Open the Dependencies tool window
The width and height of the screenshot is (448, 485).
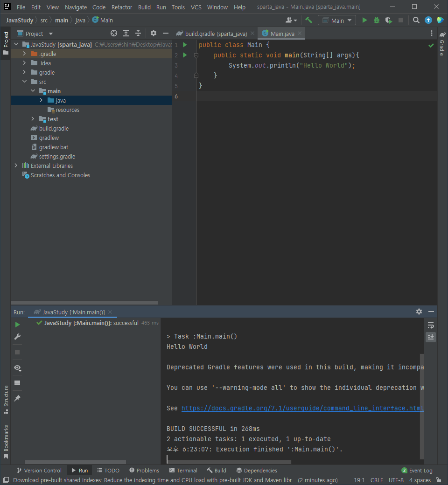point(257,471)
